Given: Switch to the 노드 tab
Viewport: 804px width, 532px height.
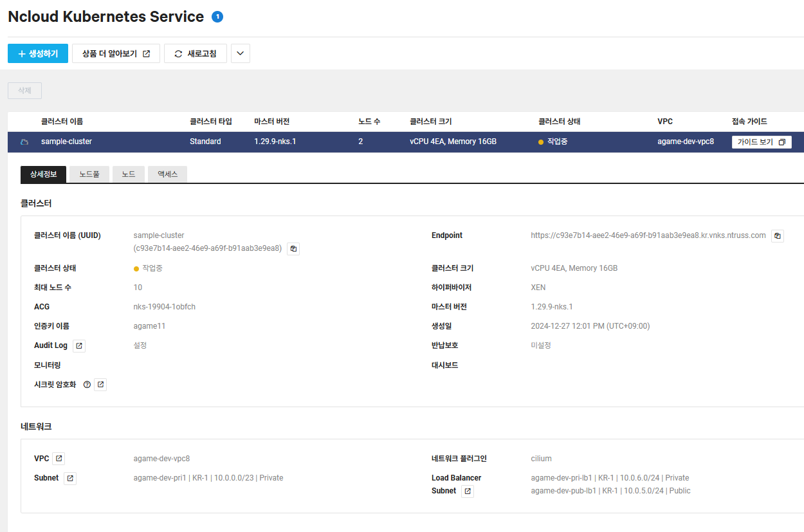Looking at the screenshot, I should click(129, 174).
